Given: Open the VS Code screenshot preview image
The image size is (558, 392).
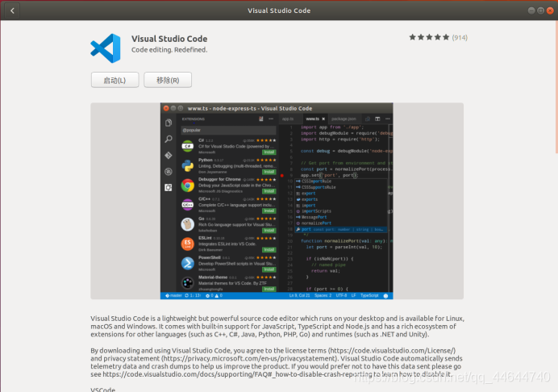Looking at the screenshot, I should [x=277, y=201].
